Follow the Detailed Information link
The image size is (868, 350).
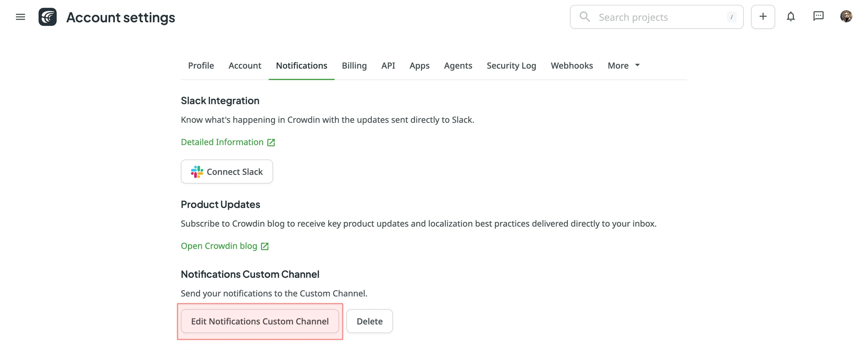pos(222,142)
